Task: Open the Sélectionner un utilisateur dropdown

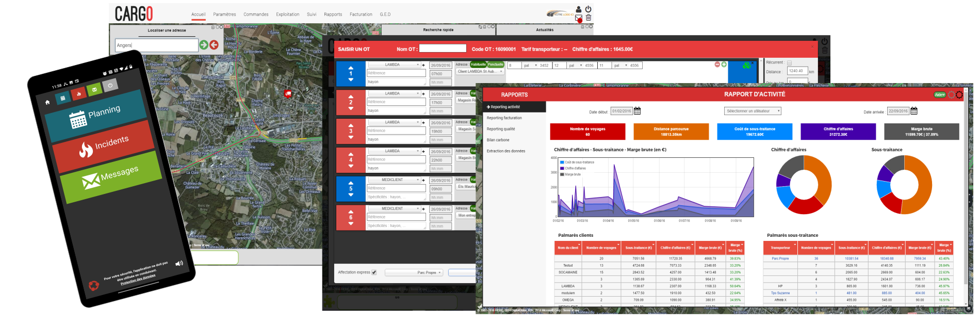Action: point(753,111)
